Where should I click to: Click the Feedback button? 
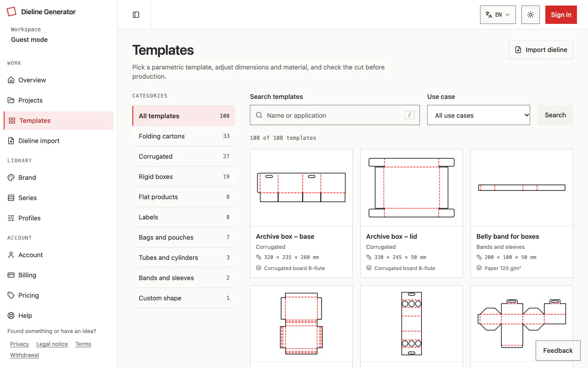pos(558,351)
